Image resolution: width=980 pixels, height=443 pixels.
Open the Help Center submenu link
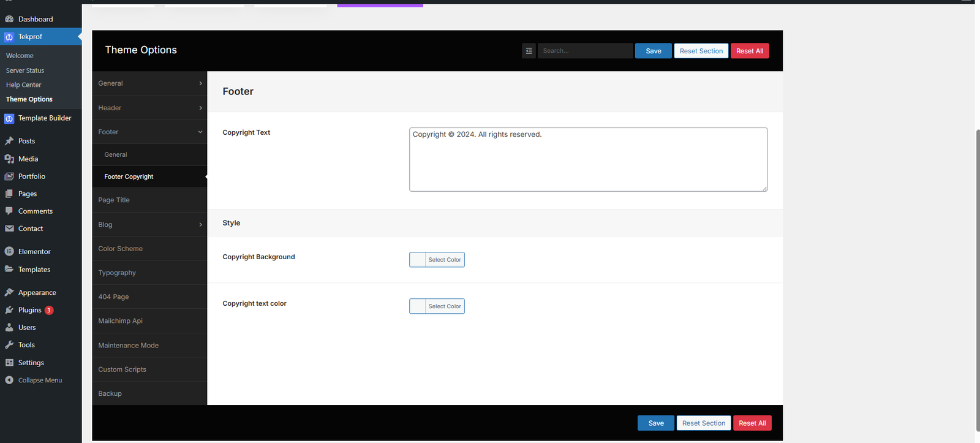24,85
